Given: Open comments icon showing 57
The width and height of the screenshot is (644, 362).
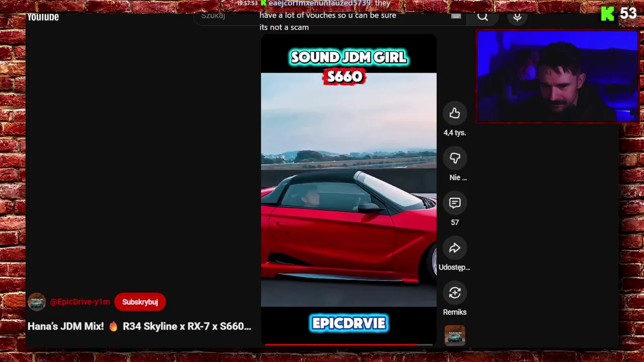Looking at the screenshot, I should click(455, 203).
